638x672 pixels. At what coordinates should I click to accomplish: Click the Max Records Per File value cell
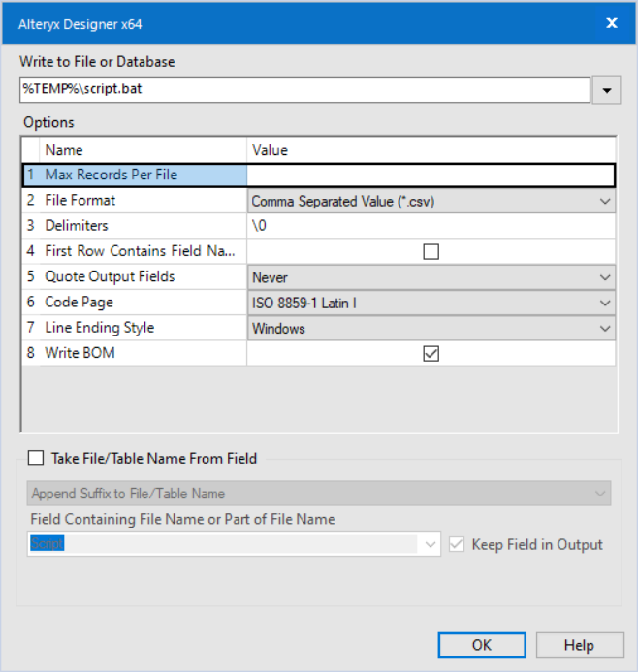point(431,175)
